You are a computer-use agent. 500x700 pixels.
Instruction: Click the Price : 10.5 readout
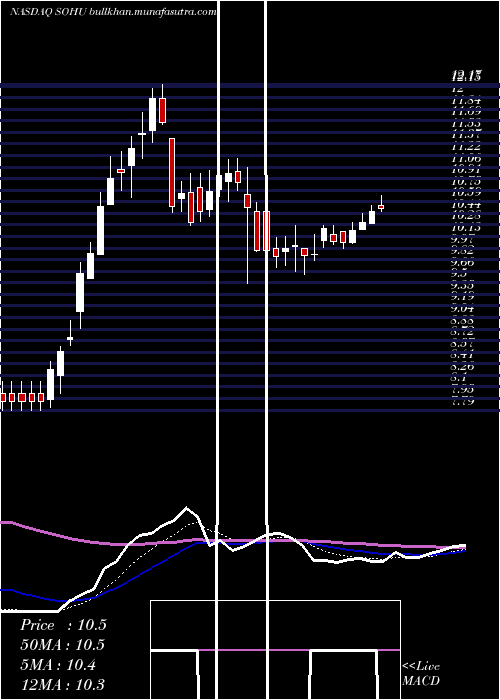(x=63, y=625)
